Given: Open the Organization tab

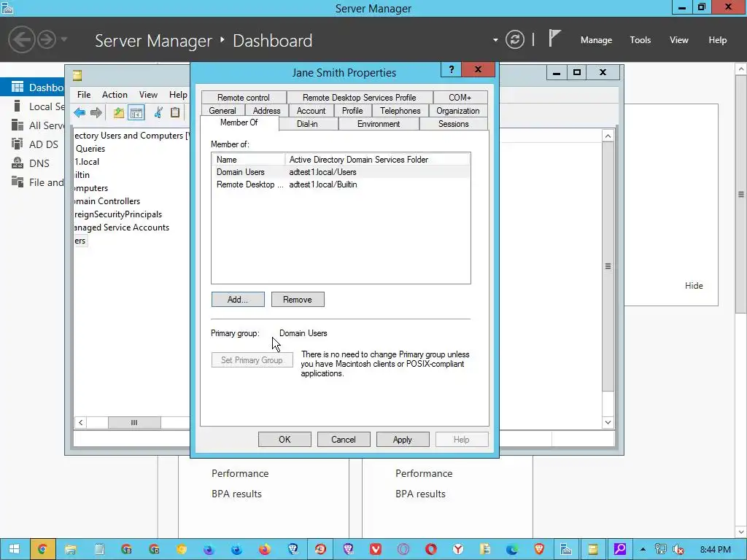Looking at the screenshot, I should [x=458, y=111].
